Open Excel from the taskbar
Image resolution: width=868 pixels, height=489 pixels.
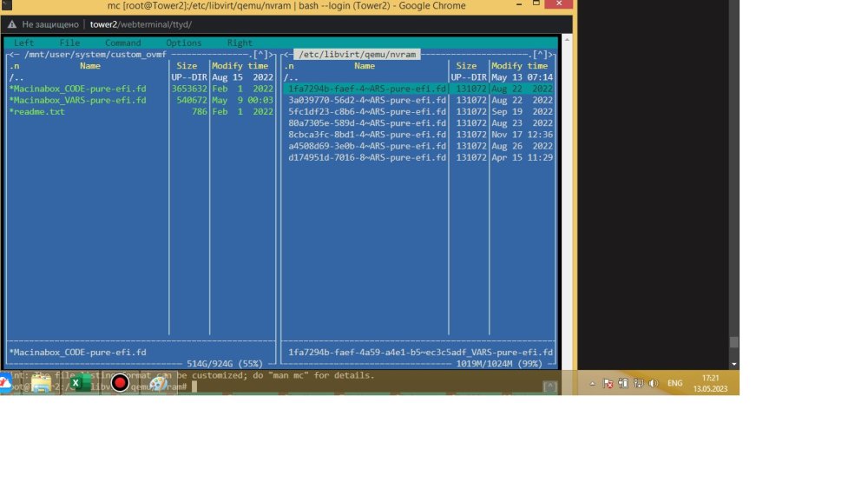(x=80, y=383)
